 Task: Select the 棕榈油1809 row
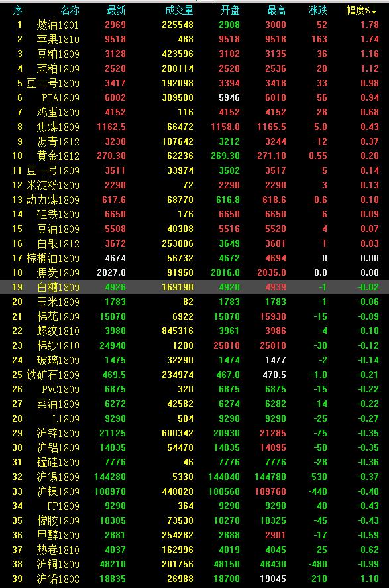pos(195,258)
